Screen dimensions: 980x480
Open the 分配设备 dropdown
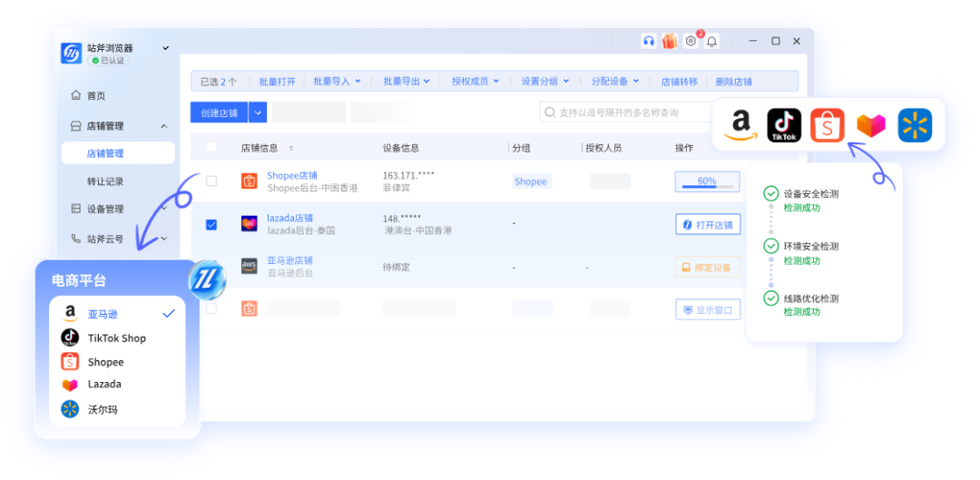coord(615,82)
